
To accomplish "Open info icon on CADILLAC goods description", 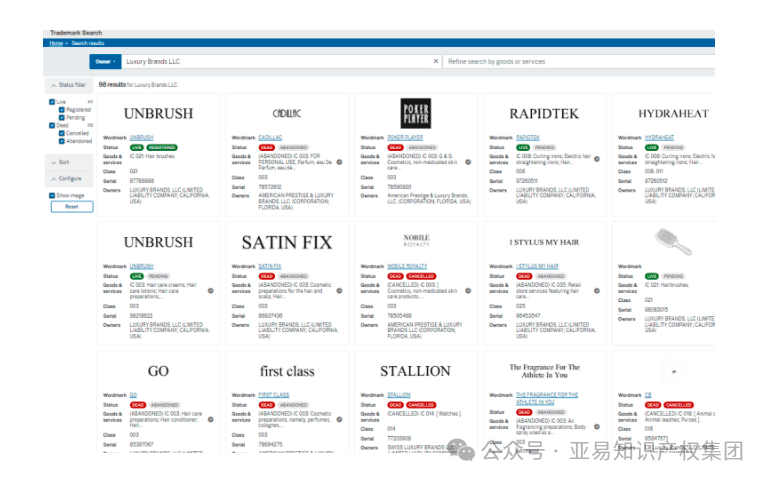I will coord(339,162).
